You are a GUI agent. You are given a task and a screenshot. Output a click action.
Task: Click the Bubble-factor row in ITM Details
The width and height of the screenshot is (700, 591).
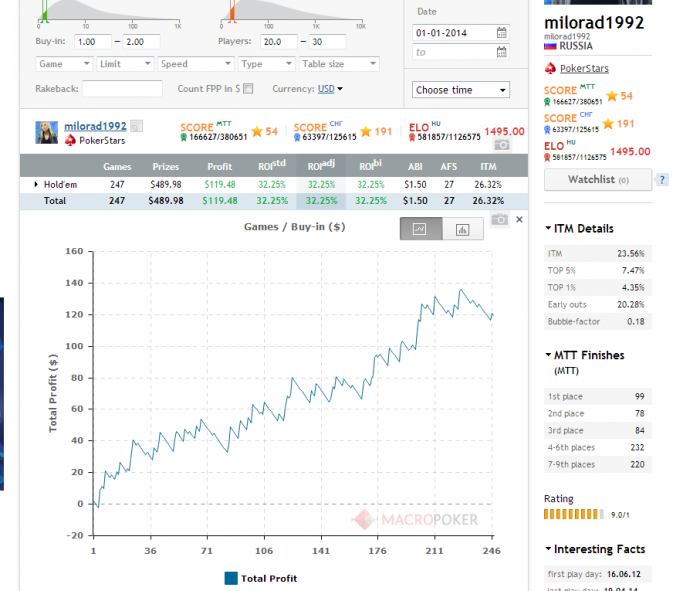pyautogui.click(x=598, y=321)
